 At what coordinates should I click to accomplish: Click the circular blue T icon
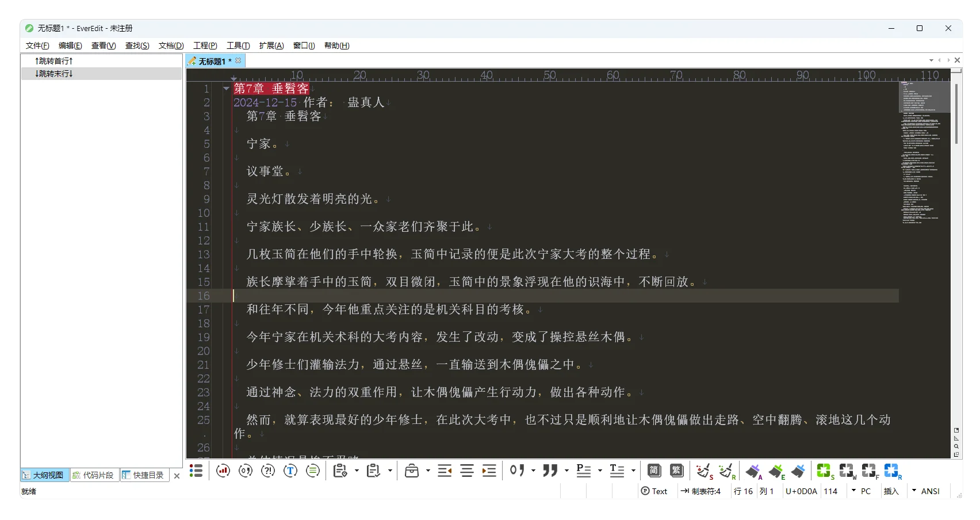(x=290, y=471)
